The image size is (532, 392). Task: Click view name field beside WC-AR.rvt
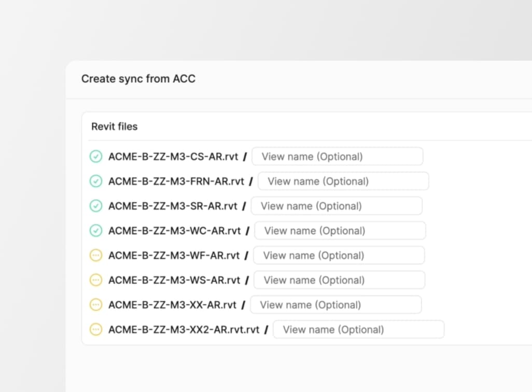pyautogui.click(x=340, y=231)
